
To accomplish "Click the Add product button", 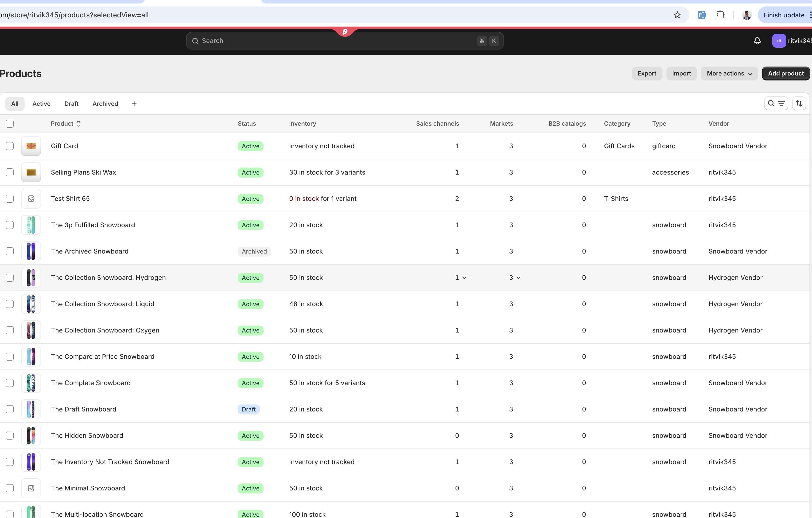I will (786, 74).
